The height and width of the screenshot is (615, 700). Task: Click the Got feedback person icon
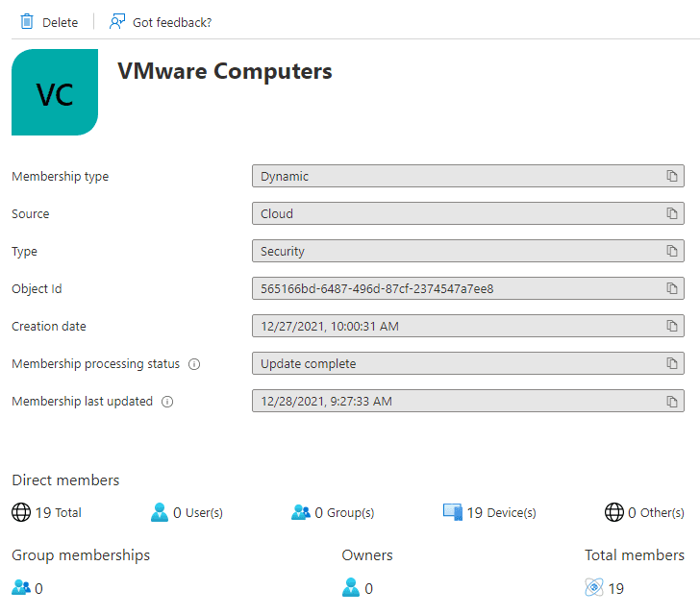coord(117,21)
